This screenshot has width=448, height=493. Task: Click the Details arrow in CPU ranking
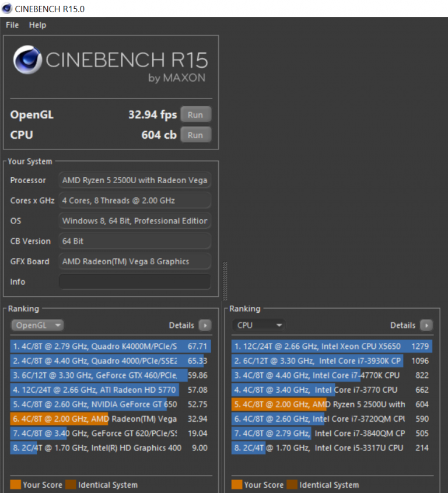tap(426, 326)
